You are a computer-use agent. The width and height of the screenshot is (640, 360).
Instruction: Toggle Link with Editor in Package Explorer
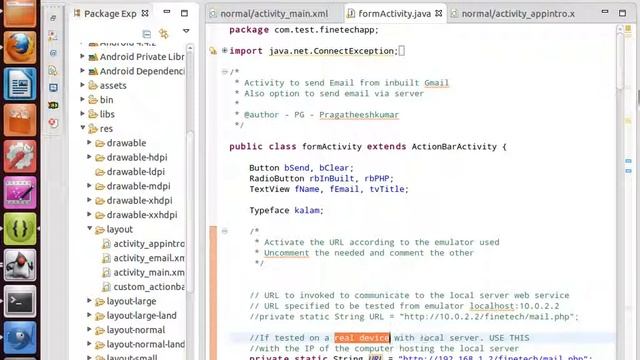tap(164, 33)
